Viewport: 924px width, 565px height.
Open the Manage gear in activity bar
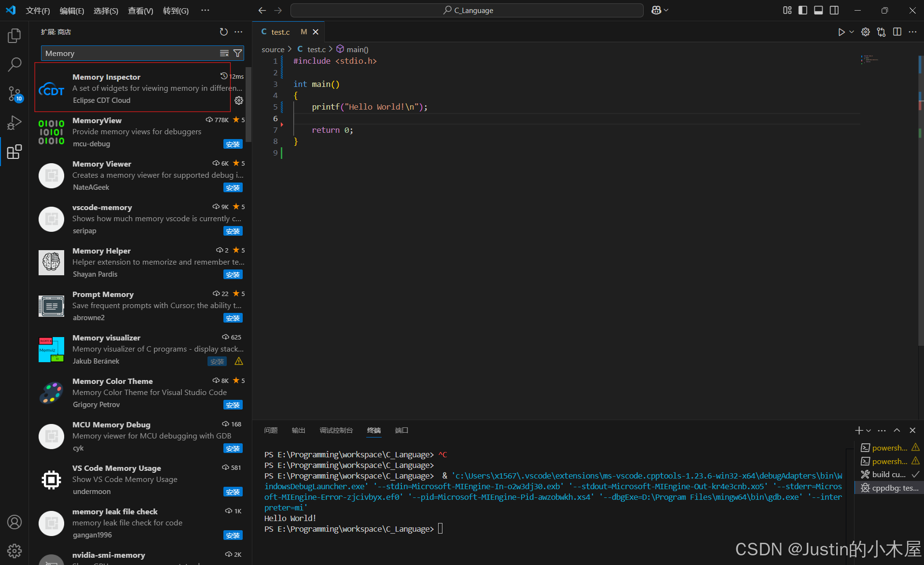coord(14,551)
